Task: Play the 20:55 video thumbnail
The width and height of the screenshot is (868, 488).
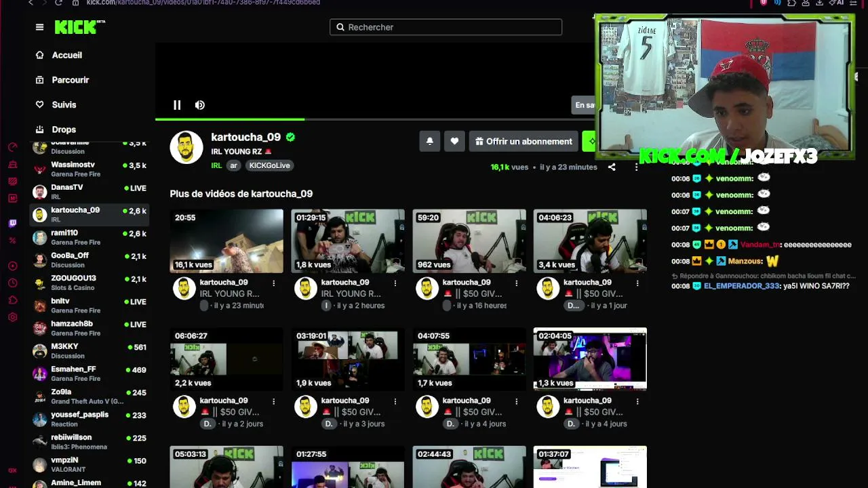Action: point(226,241)
